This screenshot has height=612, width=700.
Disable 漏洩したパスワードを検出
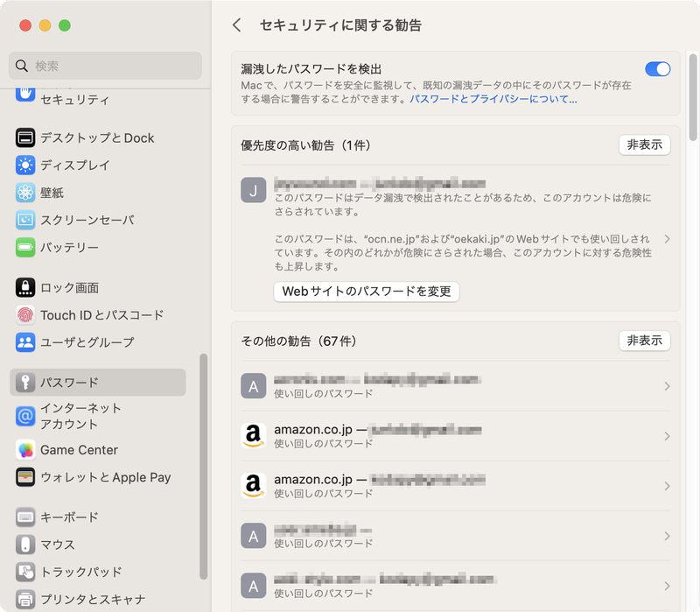[x=656, y=68]
